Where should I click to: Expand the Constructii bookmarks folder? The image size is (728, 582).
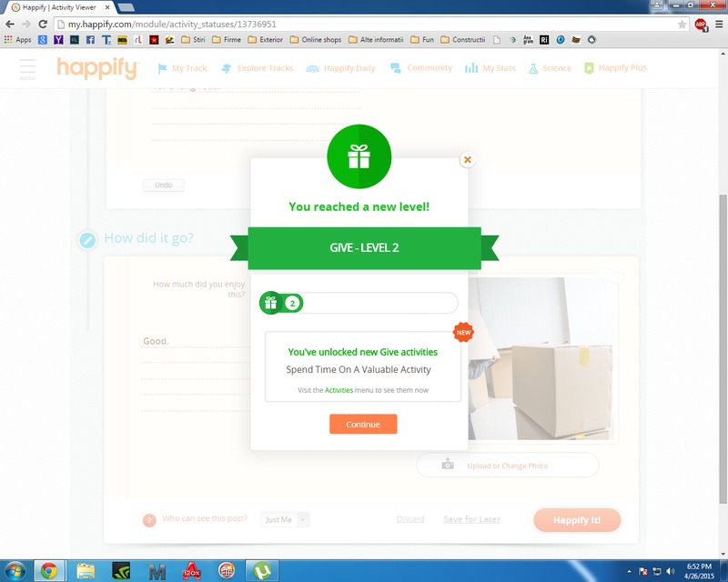[x=463, y=40]
